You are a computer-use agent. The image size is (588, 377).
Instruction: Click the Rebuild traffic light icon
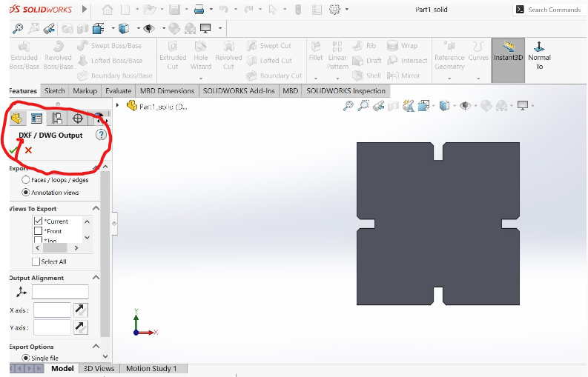point(298,10)
